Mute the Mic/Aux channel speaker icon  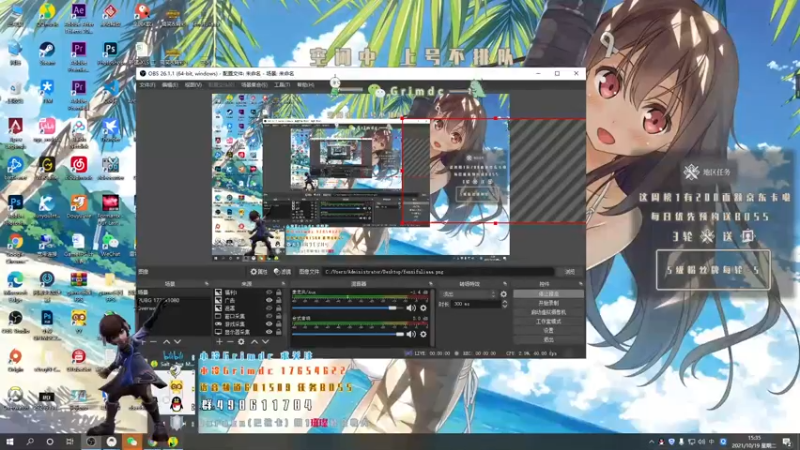pos(411,308)
